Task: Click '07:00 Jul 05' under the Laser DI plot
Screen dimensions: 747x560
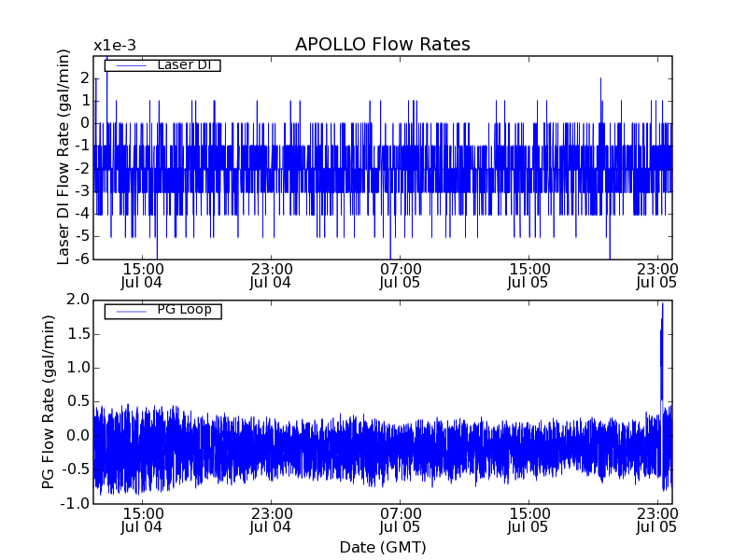Action: point(400,275)
